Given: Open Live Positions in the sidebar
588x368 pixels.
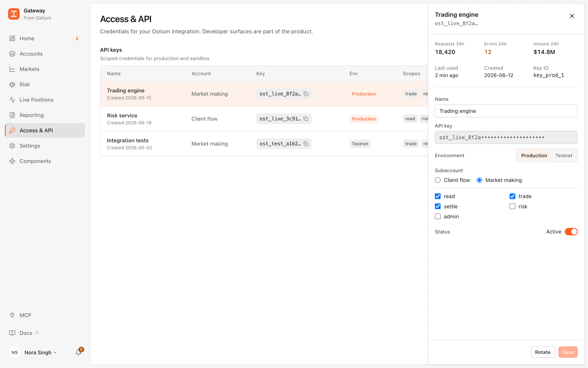Looking at the screenshot, I should click(x=45, y=100).
